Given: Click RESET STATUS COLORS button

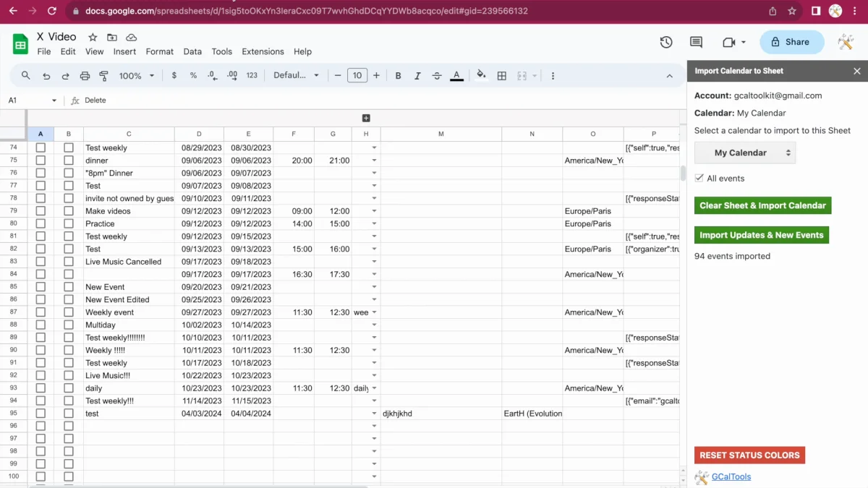Looking at the screenshot, I should [749, 455].
